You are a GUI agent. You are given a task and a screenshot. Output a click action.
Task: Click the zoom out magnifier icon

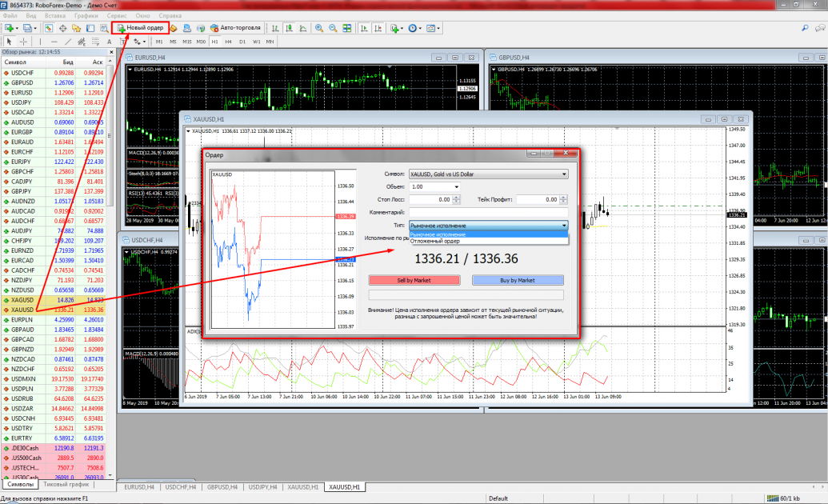click(x=332, y=28)
